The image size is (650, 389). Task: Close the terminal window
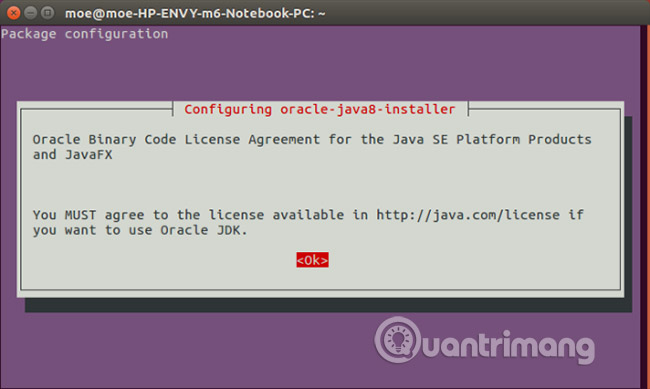coord(14,13)
